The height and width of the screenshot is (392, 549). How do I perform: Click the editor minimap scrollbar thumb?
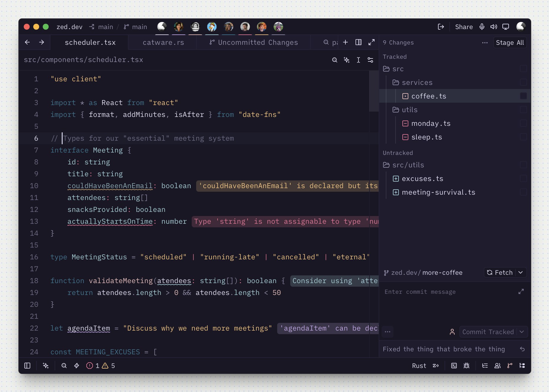click(x=374, y=91)
